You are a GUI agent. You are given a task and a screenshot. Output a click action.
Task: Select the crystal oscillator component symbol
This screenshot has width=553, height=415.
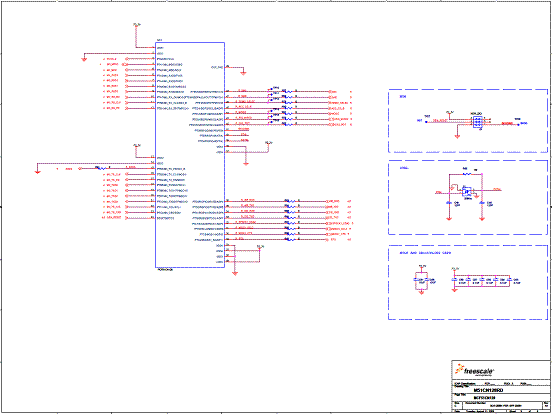(467, 191)
